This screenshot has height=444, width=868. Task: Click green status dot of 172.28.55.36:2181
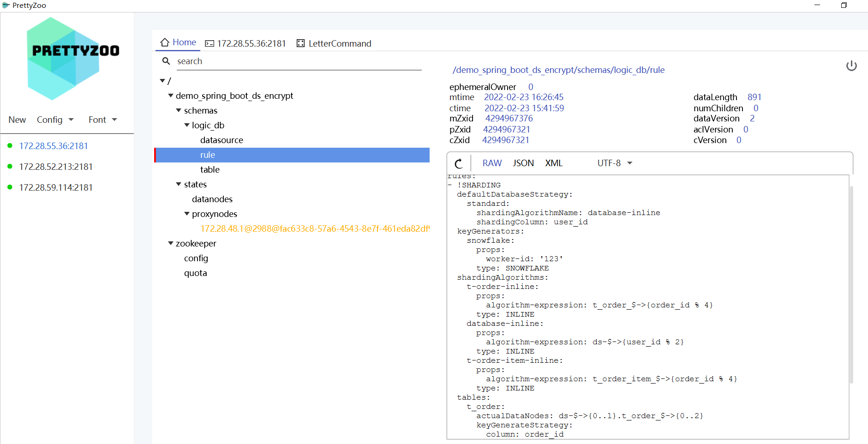click(x=10, y=145)
